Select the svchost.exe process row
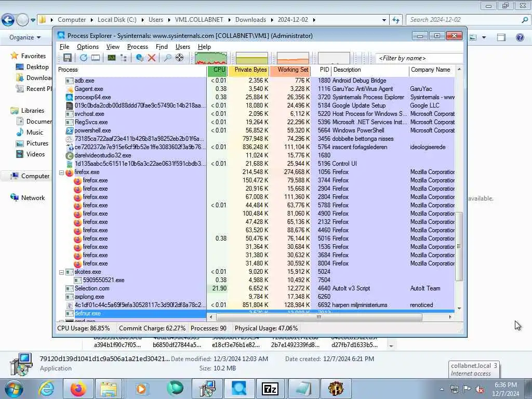 click(x=256, y=114)
